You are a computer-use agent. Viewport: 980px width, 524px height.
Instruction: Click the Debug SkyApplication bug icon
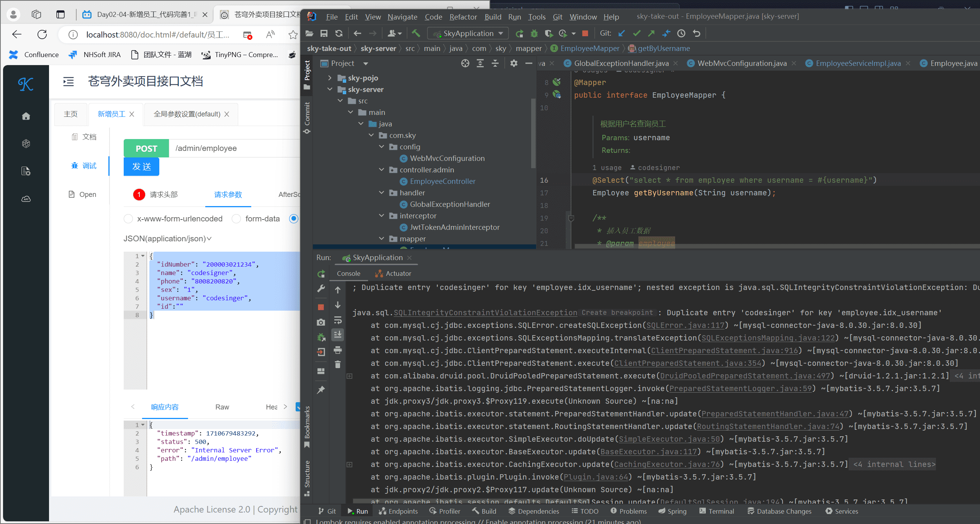click(x=534, y=34)
